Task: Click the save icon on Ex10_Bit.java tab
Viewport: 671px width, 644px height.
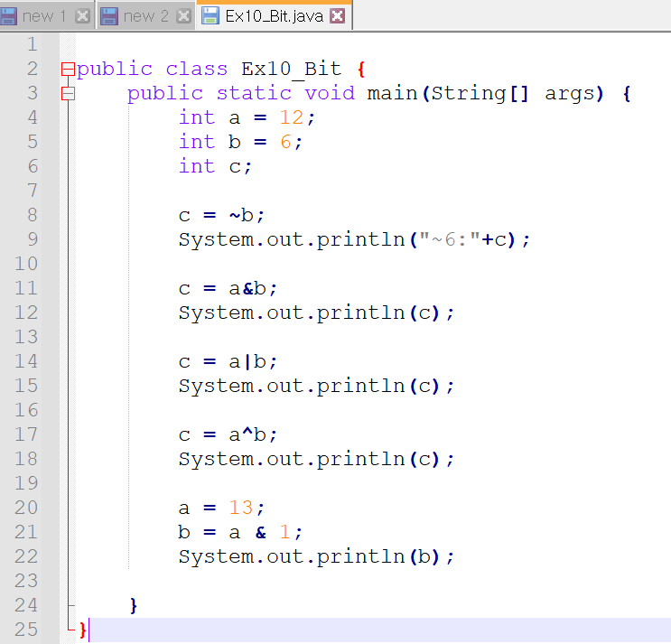Action: (210, 16)
